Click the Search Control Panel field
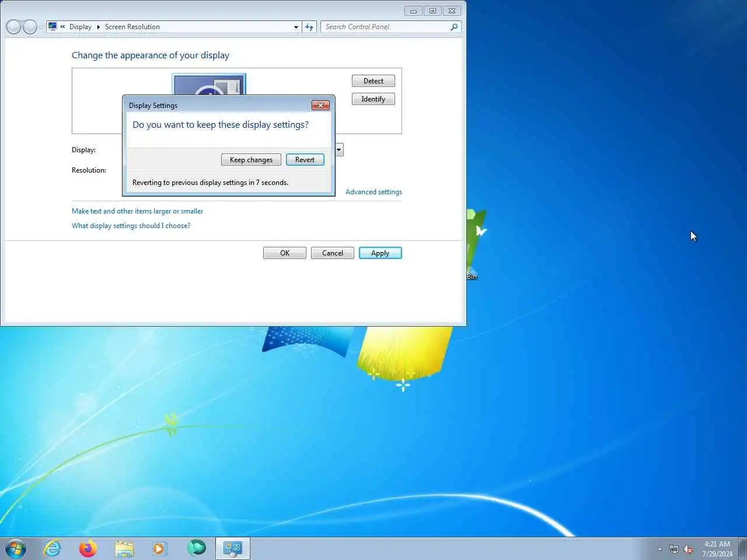Screen dimensions: 747x560 [385, 27]
